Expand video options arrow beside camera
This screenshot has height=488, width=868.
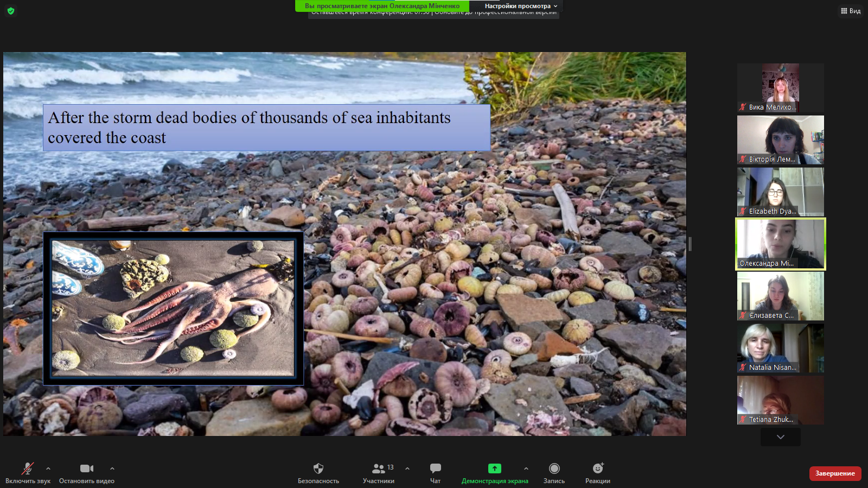tap(112, 468)
